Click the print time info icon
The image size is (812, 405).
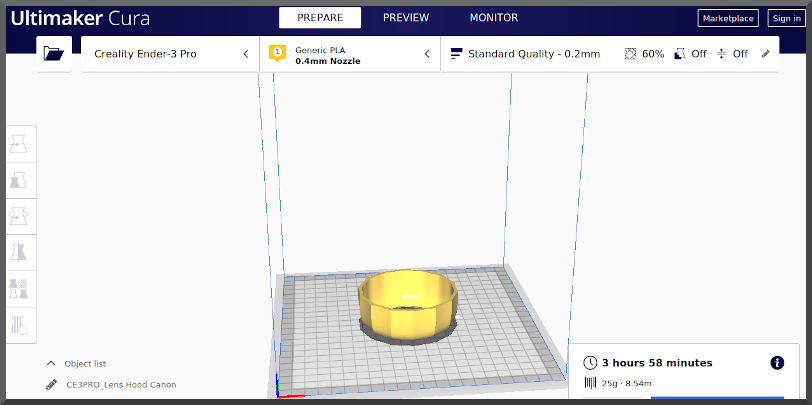tap(777, 363)
